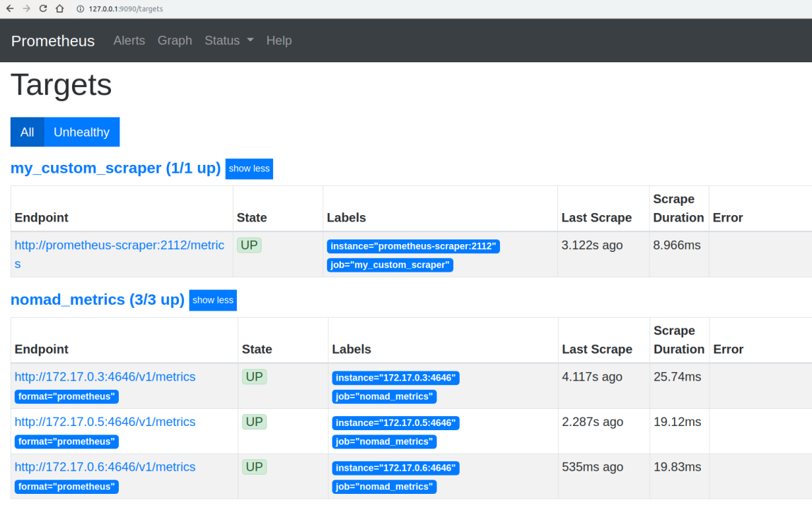812x525 pixels.
Task: Click the job="my_custom_scraper" label
Action: 390,265
